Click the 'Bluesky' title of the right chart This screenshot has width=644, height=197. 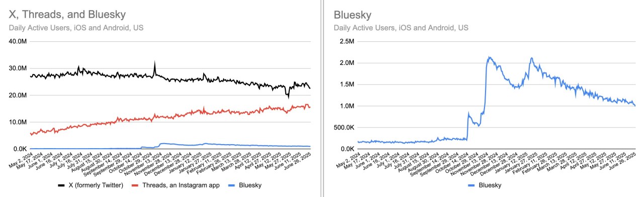click(x=352, y=15)
